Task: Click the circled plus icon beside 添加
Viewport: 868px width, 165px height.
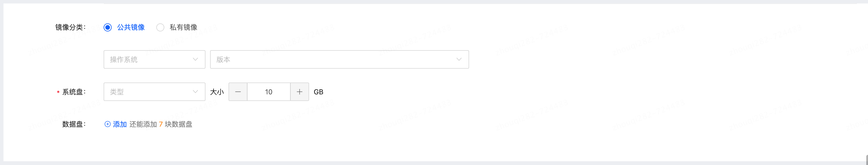Action: coord(107,124)
